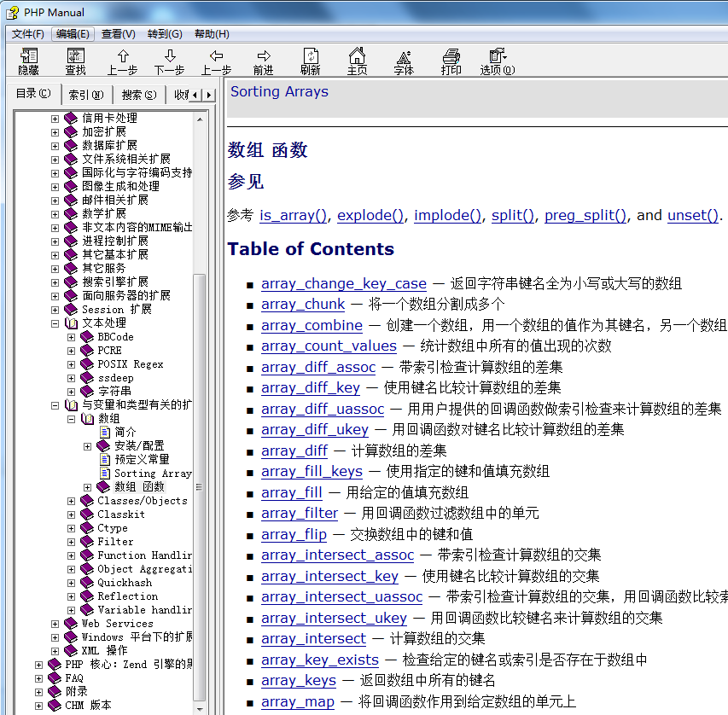The width and height of the screenshot is (728, 715).
Task: Open the preg_split() link
Action: point(585,215)
